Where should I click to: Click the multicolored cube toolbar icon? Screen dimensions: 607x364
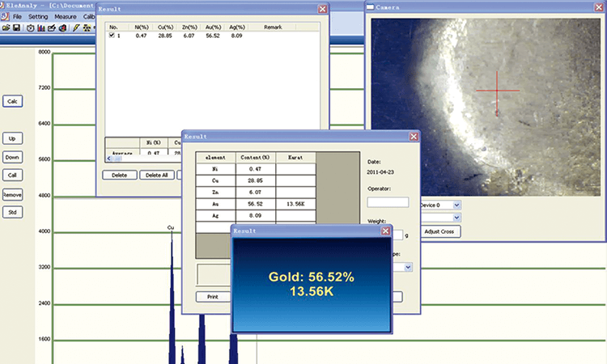pyautogui.click(x=62, y=28)
